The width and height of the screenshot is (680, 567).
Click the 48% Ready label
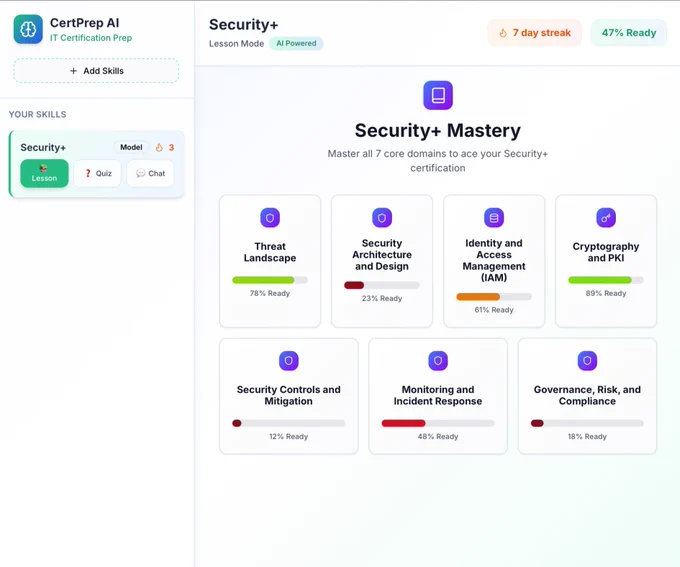coord(438,436)
